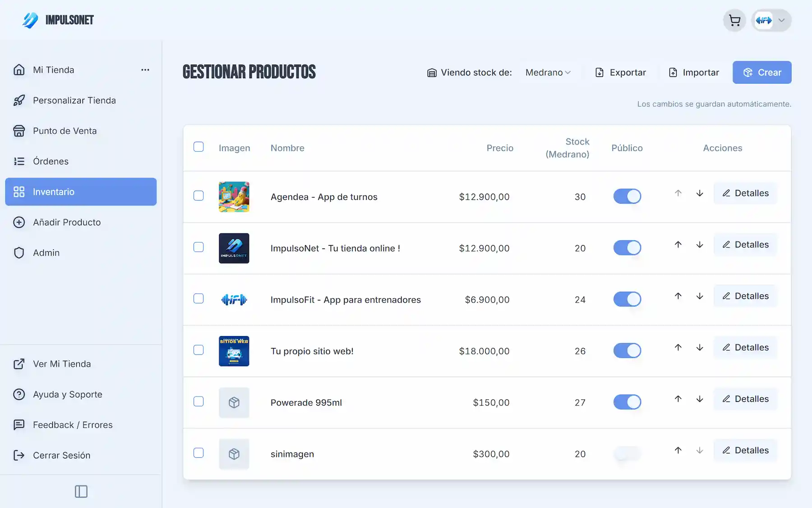The image size is (812, 508).
Task: Enable public toggle for sinimagen
Action: click(x=627, y=453)
